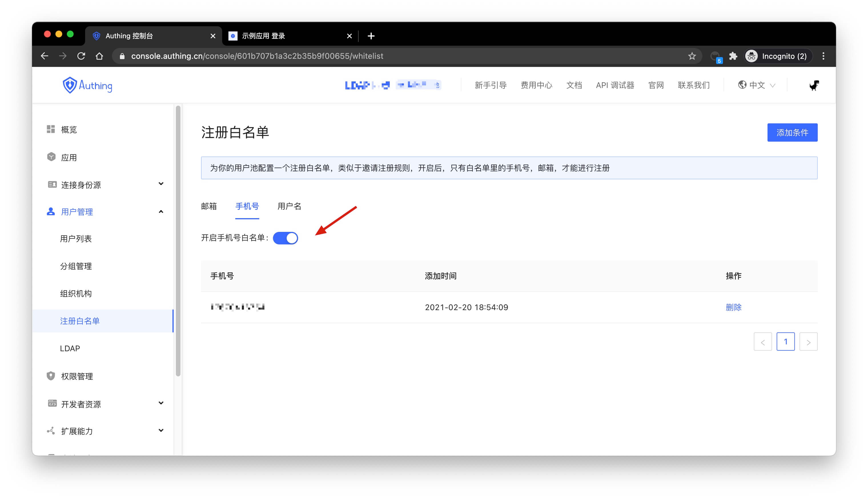Switch to the 用户名 tab
The image size is (868, 498).
(289, 206)
